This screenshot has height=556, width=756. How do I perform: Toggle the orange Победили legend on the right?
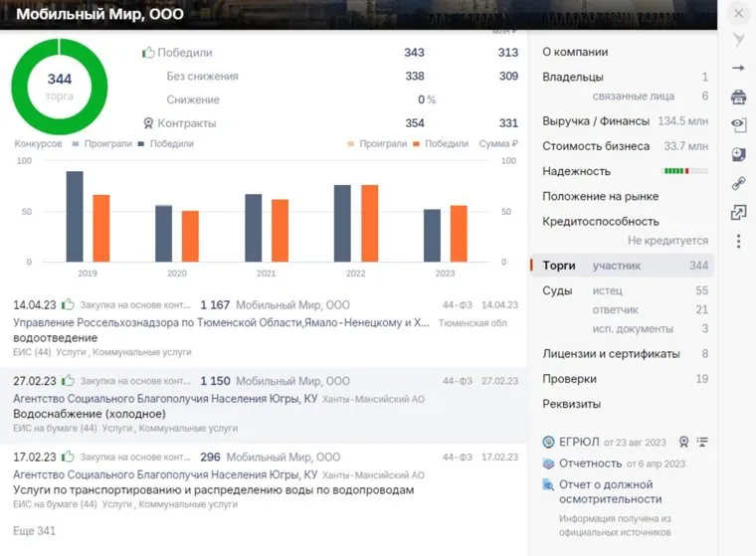441,144
